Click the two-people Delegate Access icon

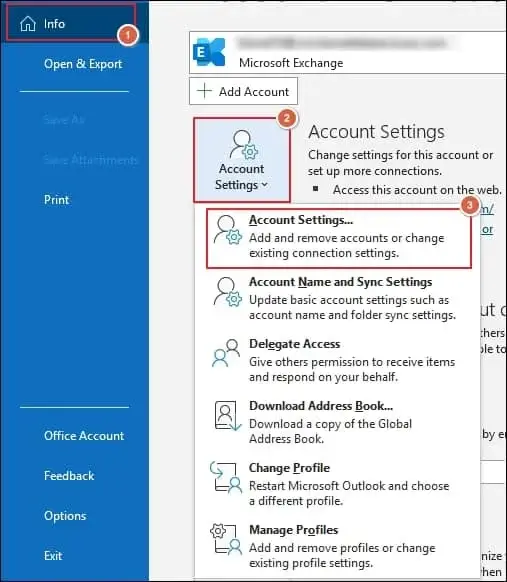[226, 353]
